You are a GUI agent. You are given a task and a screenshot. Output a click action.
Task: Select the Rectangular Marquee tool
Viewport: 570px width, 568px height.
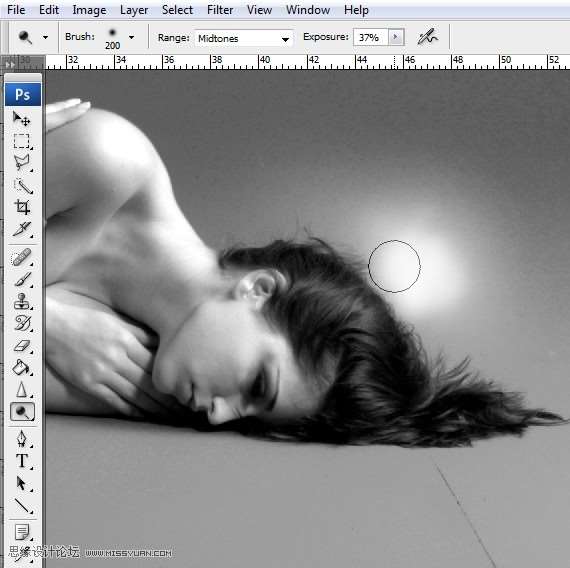22,141
